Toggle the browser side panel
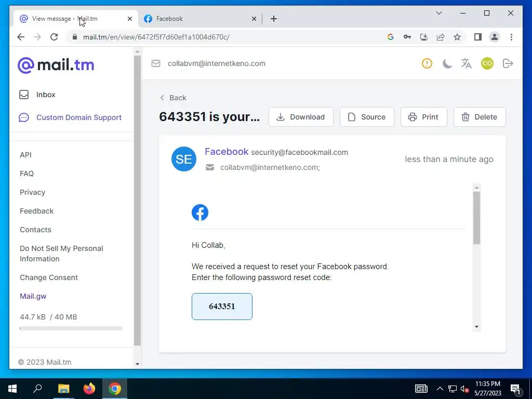Image resolution: width=532 pixels, height=399 pixels. click(478, 37)
